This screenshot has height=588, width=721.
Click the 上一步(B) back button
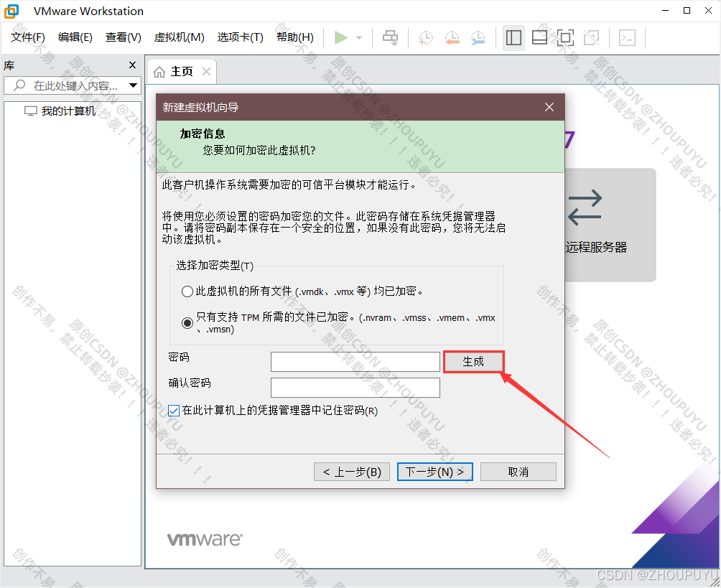coord(352,472)
